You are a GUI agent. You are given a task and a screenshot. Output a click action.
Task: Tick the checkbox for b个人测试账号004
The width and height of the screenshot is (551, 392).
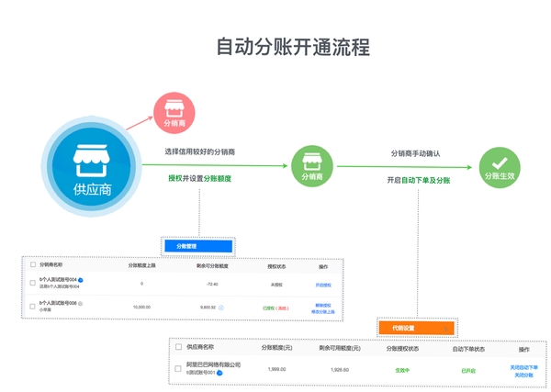[32, 283]
